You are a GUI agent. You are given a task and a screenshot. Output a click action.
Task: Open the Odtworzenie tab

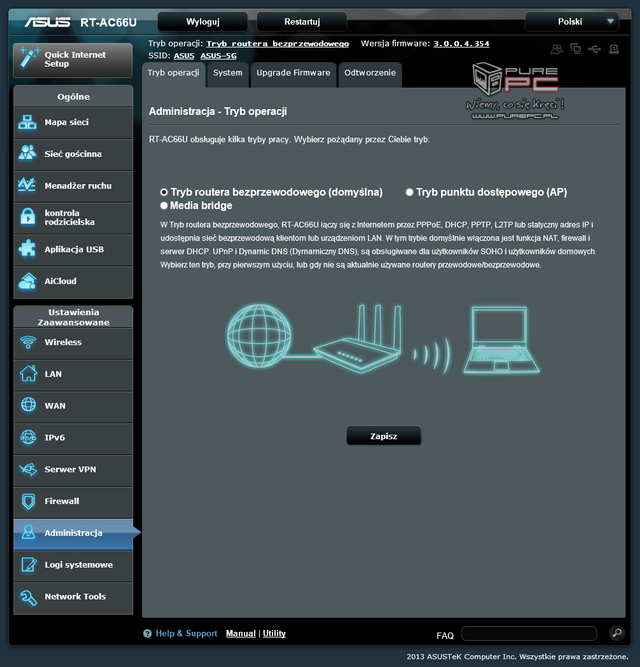(x=370, y=73)
